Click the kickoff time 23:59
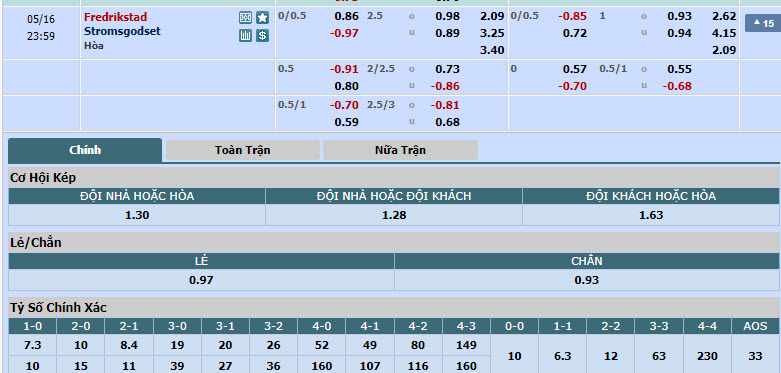Viewport: 781px width, 373px height. (x=41, y=36)
